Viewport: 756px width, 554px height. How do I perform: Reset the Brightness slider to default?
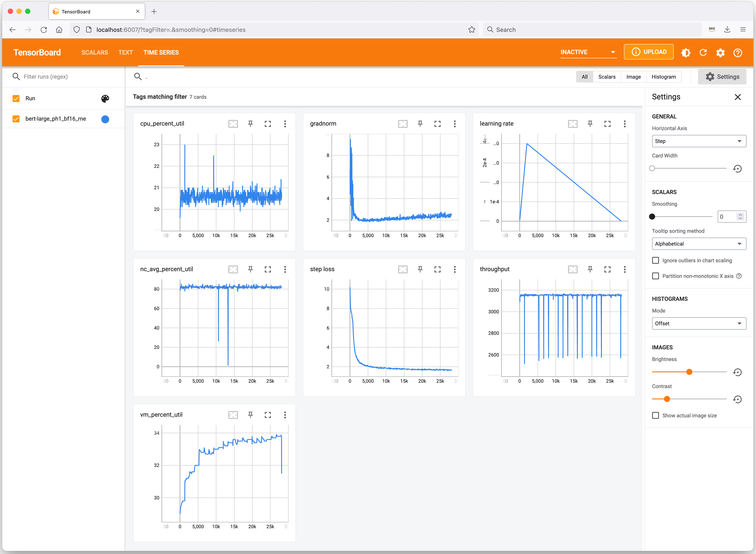(737, 372)
